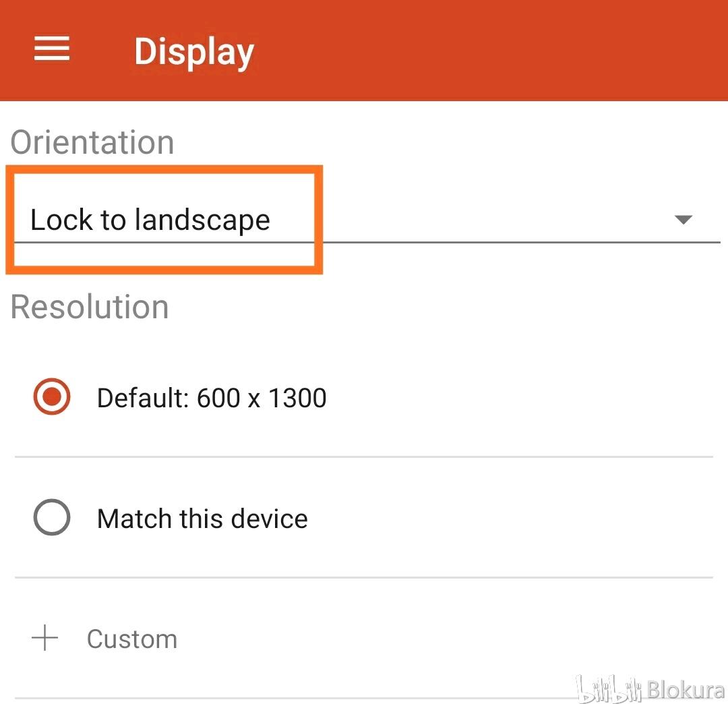Click the plus icon beside Custom
The height and width of the screenshot is (704, 728).
(44, 638)
